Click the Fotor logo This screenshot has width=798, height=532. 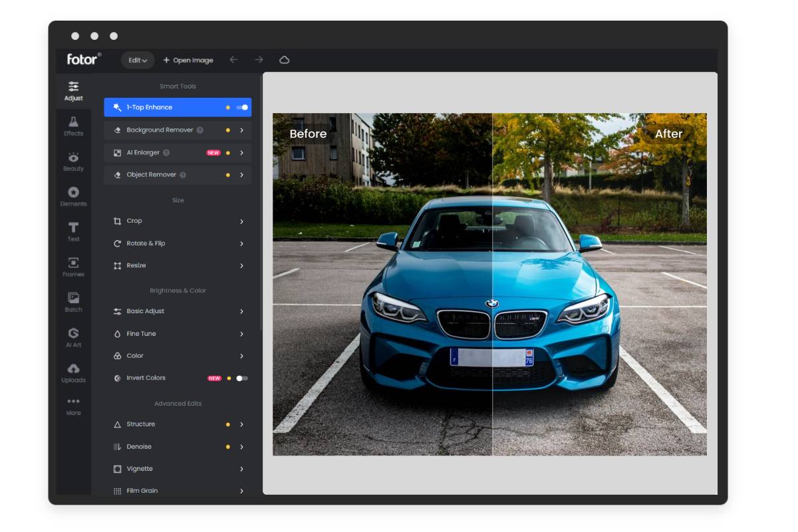tap(84, 59)
